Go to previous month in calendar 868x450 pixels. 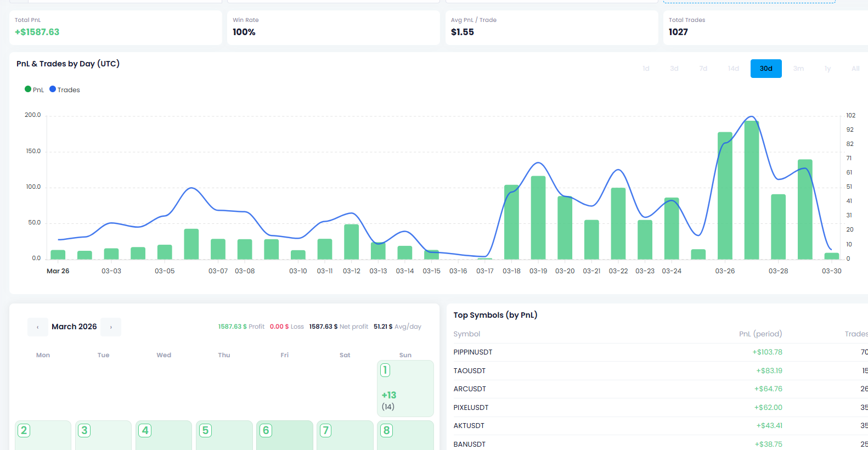point(37,327)
